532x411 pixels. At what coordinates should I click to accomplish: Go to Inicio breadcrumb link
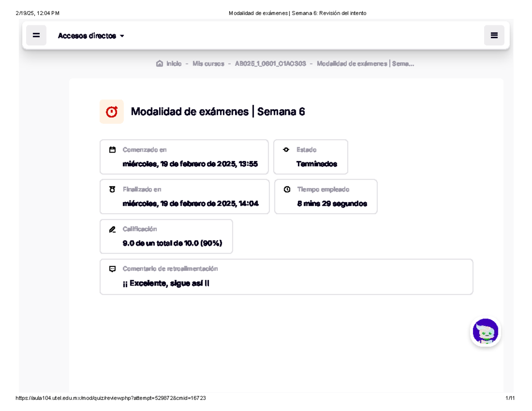click(174, 64)
